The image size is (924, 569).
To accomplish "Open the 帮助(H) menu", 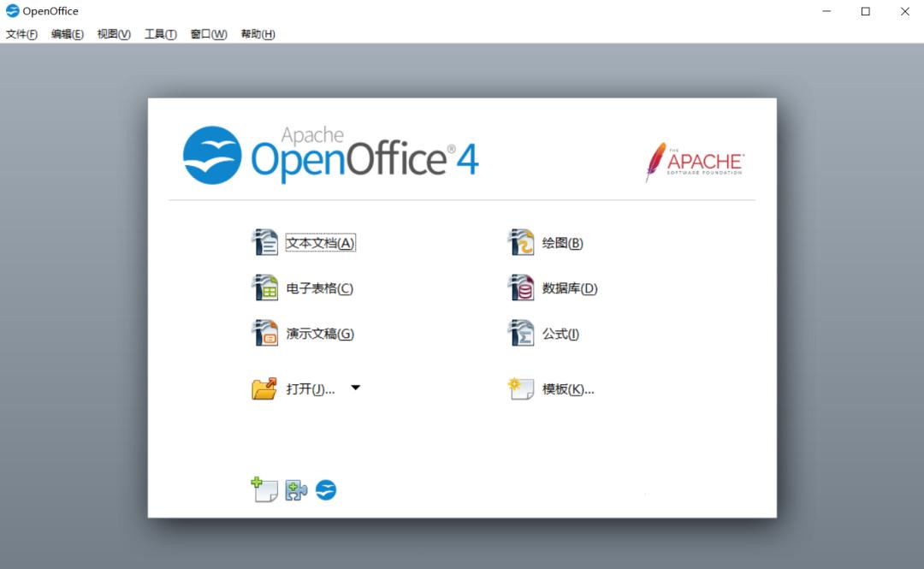I will point(258,34).
